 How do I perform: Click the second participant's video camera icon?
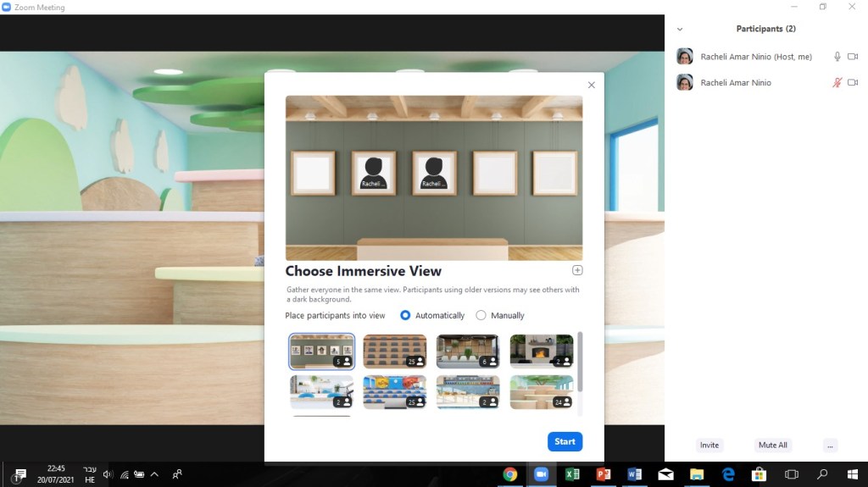tap(853, 83)
